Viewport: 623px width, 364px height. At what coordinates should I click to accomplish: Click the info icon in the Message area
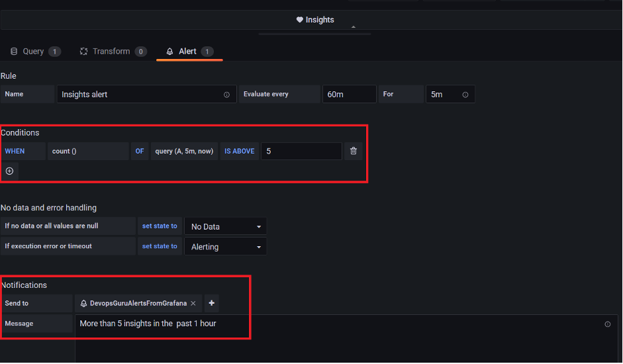click(x=608, y=324)
